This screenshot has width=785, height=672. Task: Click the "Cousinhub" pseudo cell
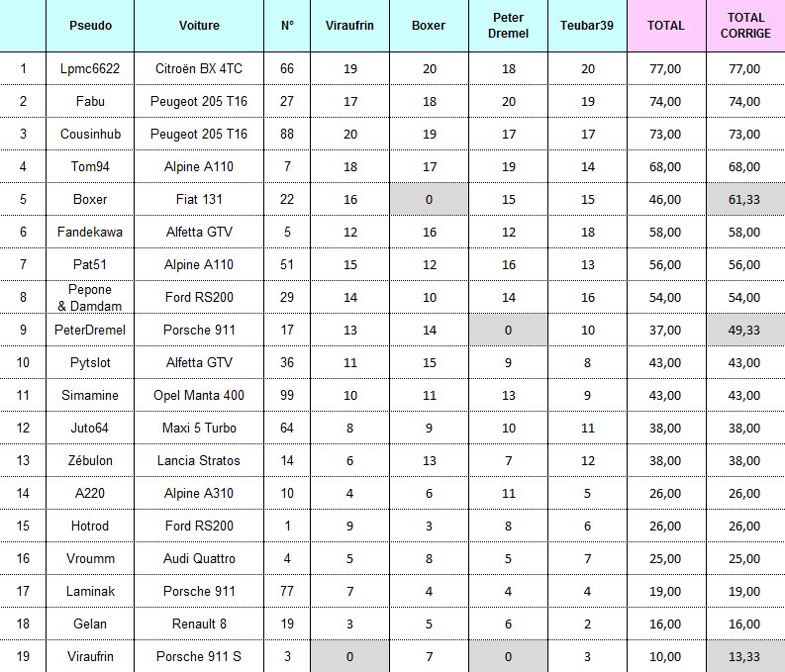90,135
